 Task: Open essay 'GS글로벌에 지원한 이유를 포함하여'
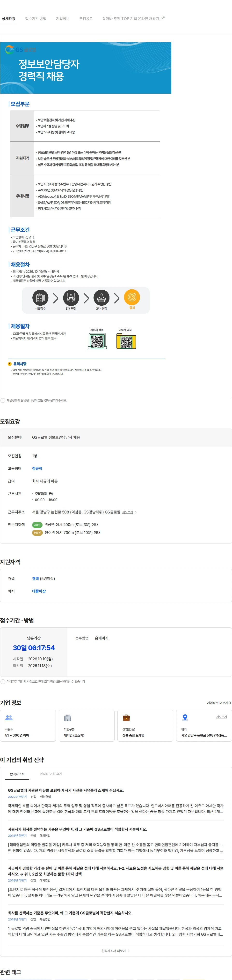point(66,790)
